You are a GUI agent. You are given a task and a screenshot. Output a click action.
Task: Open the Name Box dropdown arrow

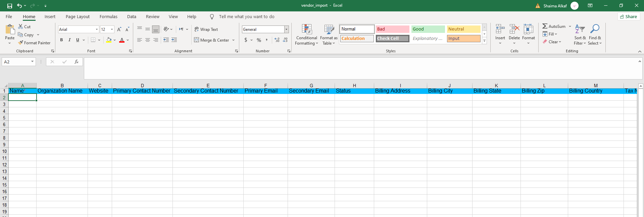click(32, 62)
